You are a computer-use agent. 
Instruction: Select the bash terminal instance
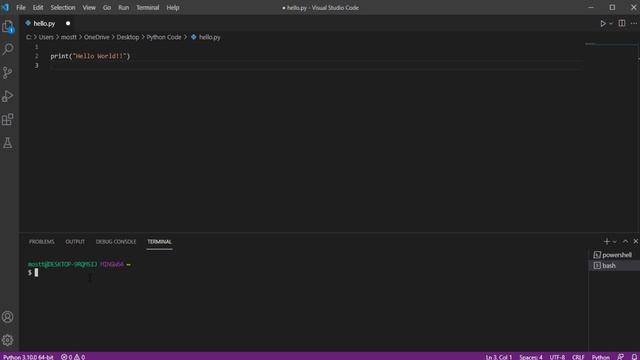point(614,265)
